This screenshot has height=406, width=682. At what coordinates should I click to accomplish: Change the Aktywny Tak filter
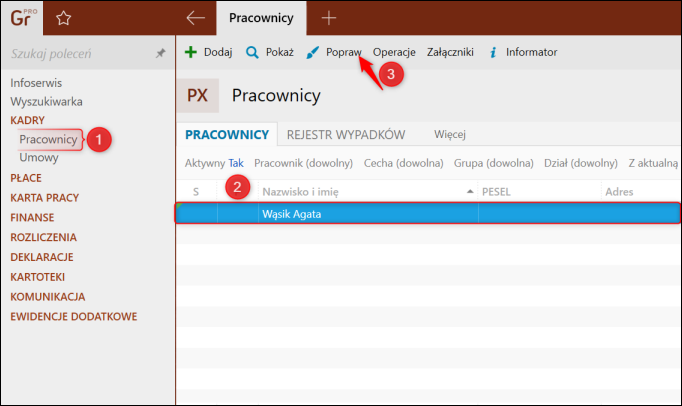pyautogui.click(x=214, y=163)
